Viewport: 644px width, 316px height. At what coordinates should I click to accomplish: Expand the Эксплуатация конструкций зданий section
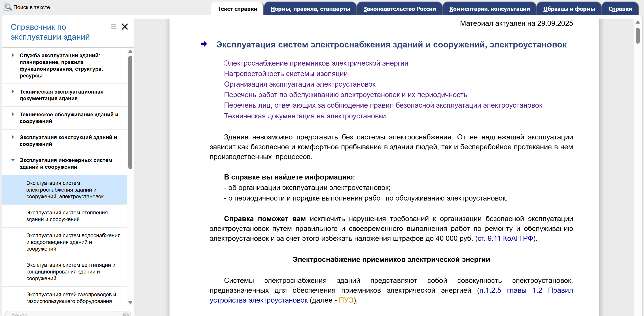pyautogui.click(x=13, y=137)
